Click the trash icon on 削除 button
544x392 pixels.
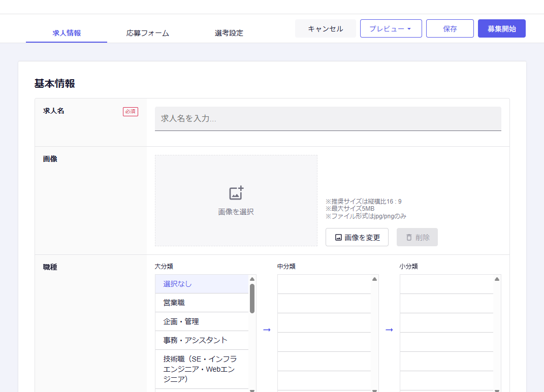click(409, 237)
